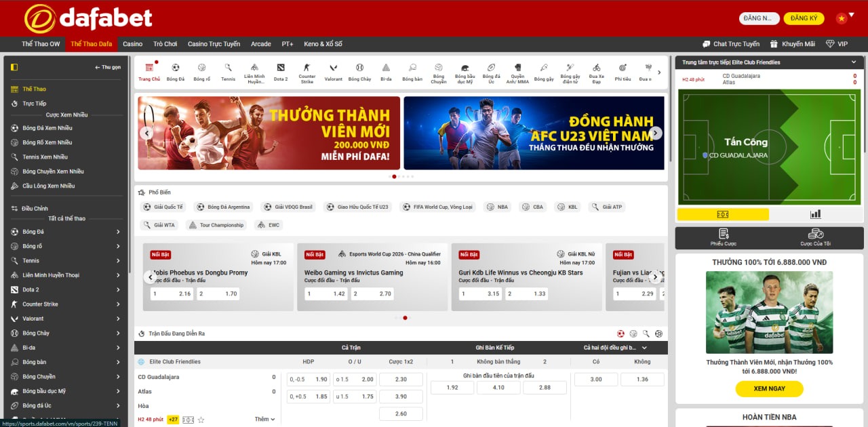Select Quyền Anh/MMA in top sports bar
Screen dimensions: 868x427
click(518, 73)
